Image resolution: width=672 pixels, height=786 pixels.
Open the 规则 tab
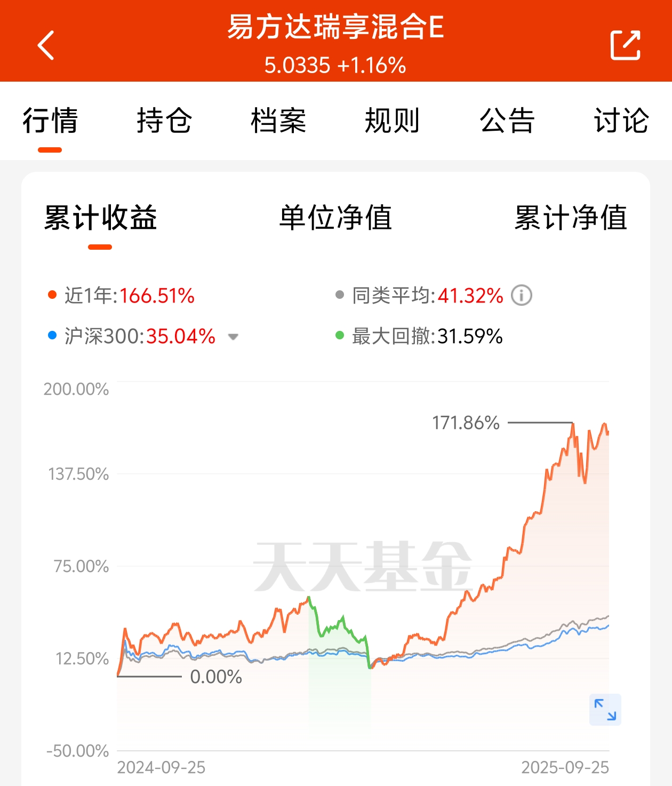(x=393, y=120)
